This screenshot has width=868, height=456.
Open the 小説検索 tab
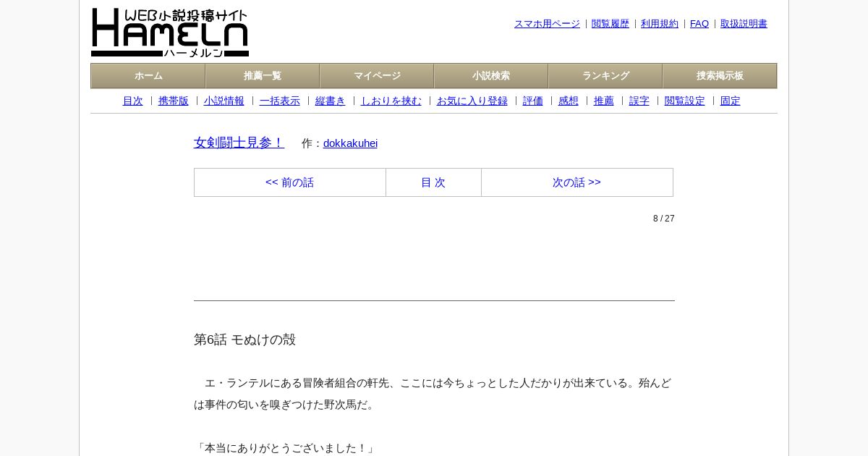coord(491,76)
